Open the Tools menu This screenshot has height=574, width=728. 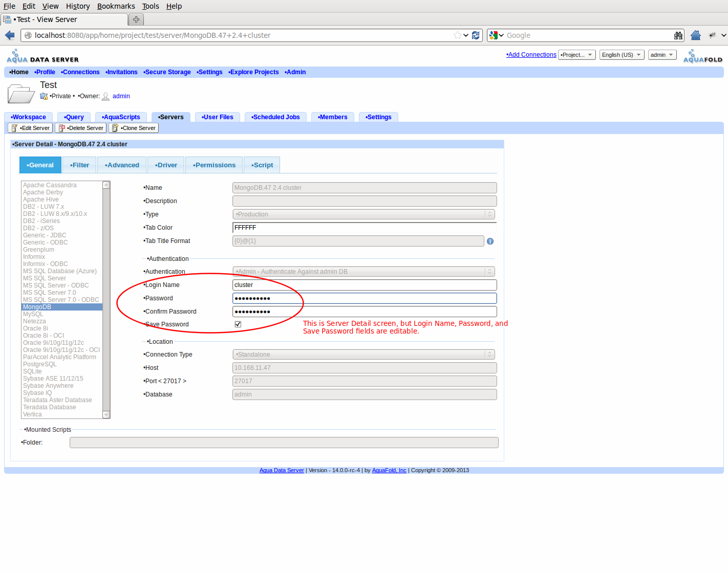coord(151,6)
